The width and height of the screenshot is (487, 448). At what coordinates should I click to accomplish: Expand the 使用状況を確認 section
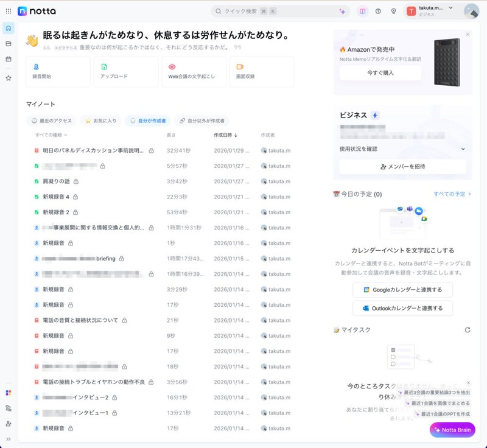coord(402,149)
